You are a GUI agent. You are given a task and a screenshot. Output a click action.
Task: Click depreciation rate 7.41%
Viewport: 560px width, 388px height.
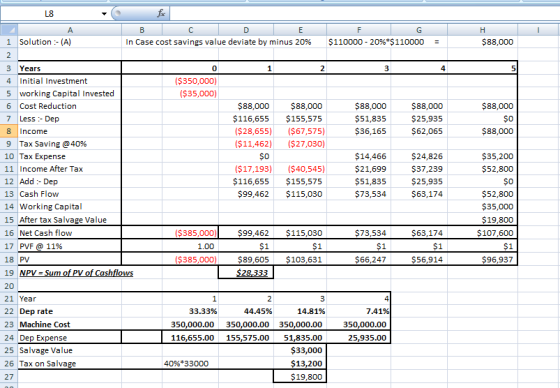tap(377, 311)
